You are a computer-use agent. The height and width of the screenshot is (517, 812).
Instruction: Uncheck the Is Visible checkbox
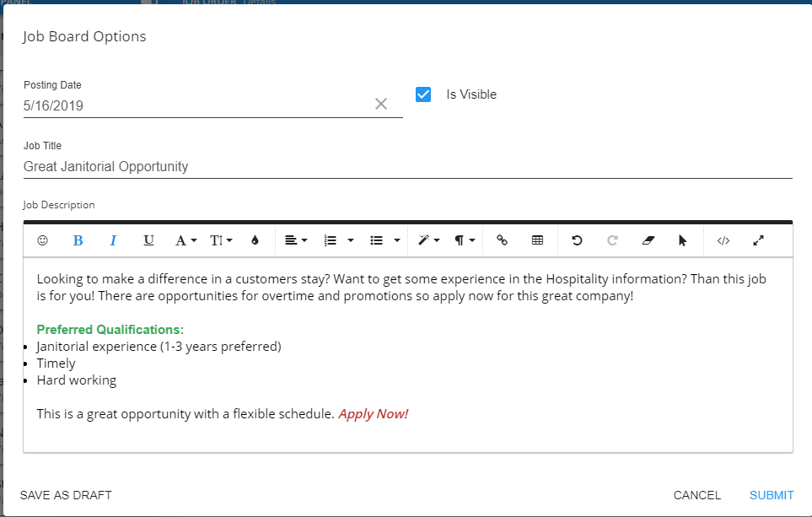[x=423, y=94]
